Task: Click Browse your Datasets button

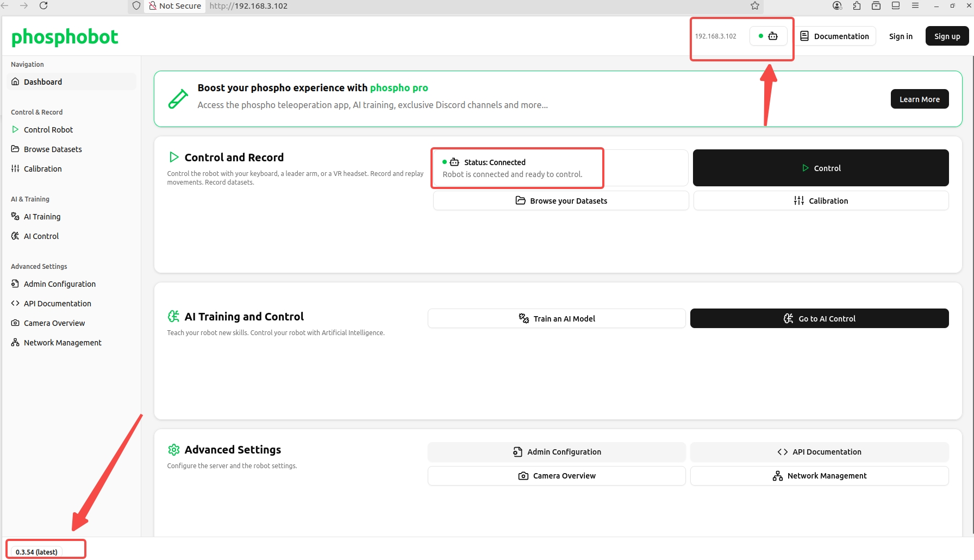Action: coord(561,201)
